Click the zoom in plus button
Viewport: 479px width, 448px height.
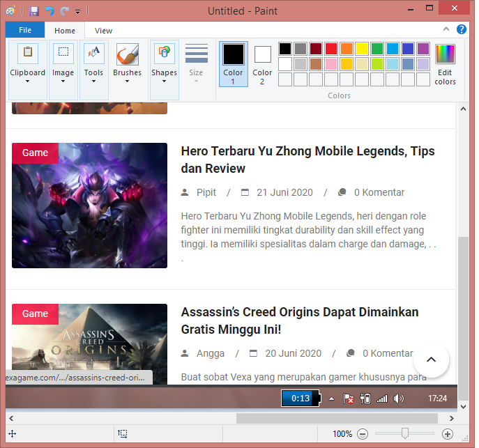point(448,434)
